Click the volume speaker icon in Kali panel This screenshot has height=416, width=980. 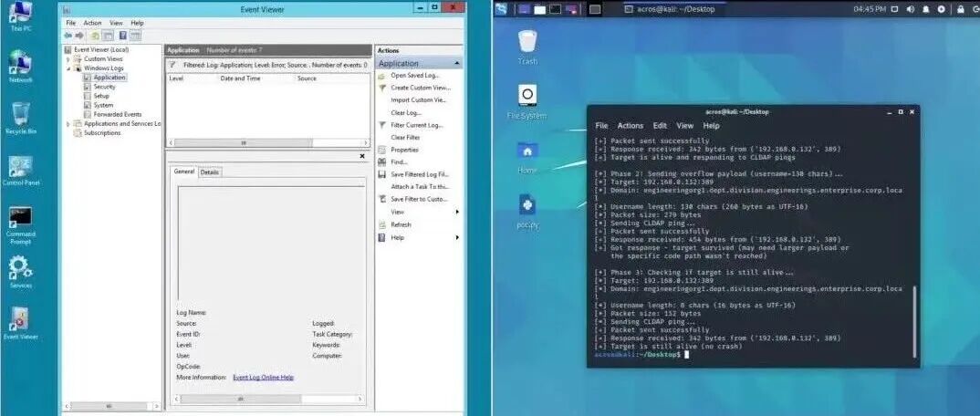[910, 9]
